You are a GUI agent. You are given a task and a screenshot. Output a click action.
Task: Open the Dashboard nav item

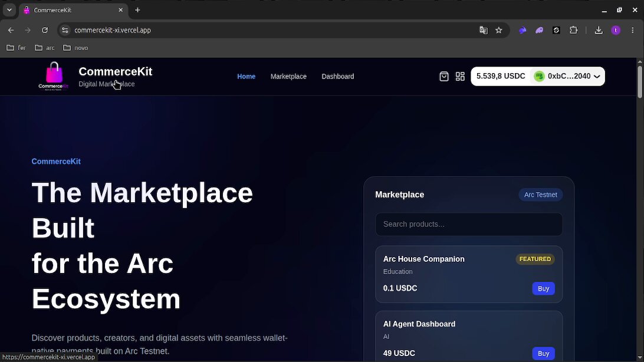click(x=337, y=76)
